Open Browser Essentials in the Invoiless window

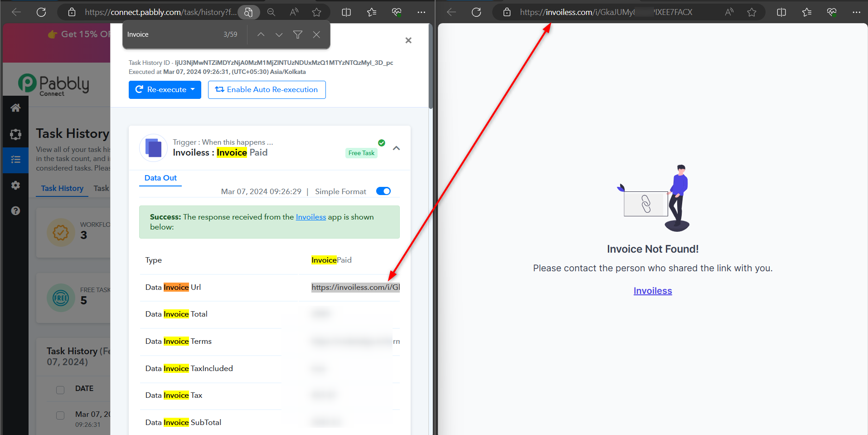(832, 12)
